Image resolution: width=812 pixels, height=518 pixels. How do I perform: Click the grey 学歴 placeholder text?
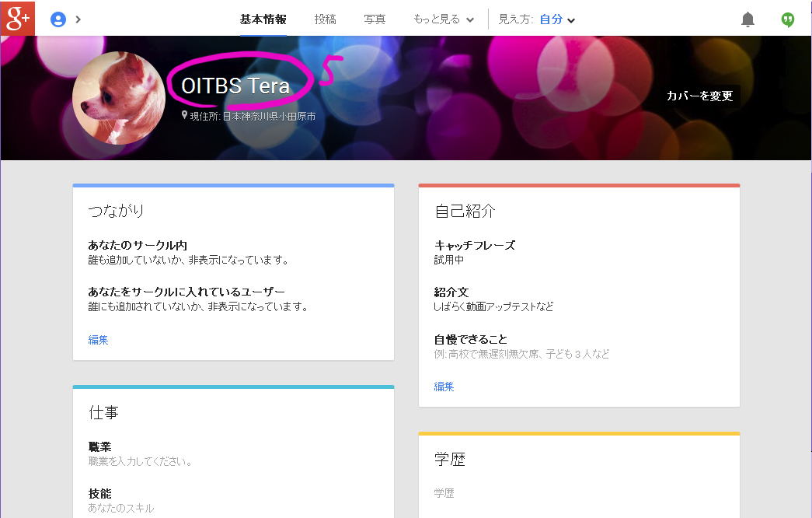(444, 493)
